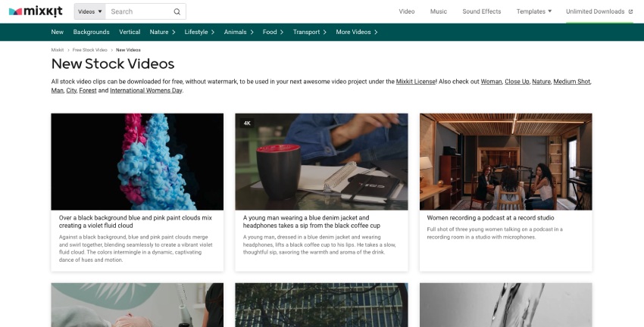
Task: Open the beauty treatment video thumbnail
Action: tap(137, 305)
